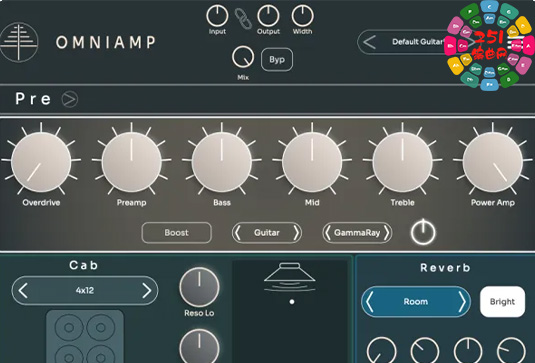Image resolution: width=535 pixels, height=363 pixels.
Task: Select next amp type after Guitar
Action: [x=296, y=233]
